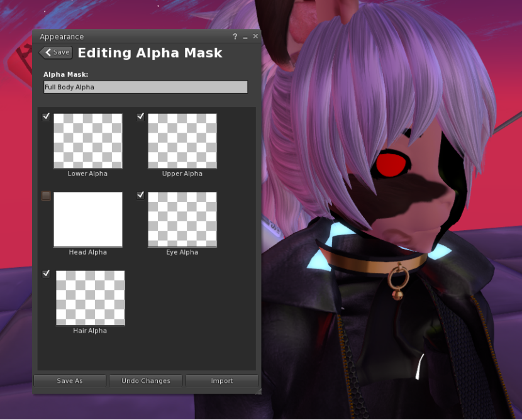Click the Undo Changes button
The width and height of the screenshot is (522, 420).
pos(146,381)
